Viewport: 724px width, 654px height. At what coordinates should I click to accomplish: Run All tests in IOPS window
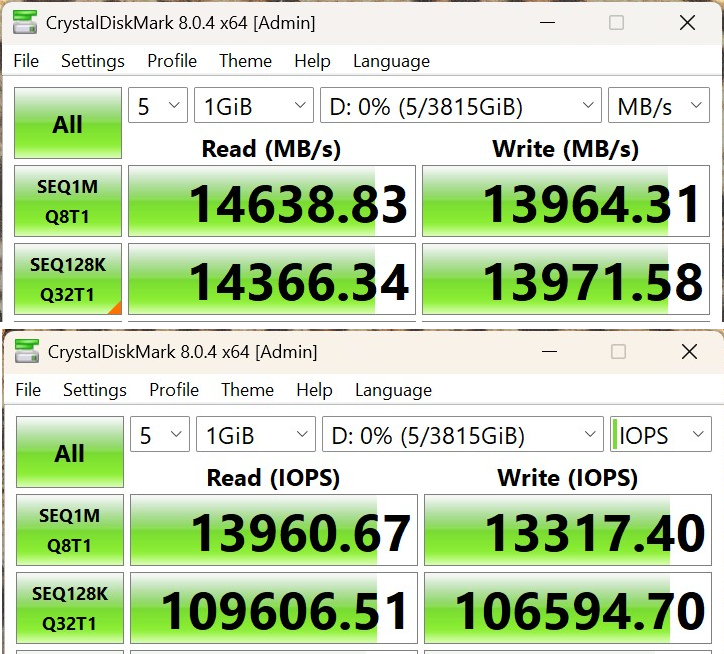pos(70,452)
